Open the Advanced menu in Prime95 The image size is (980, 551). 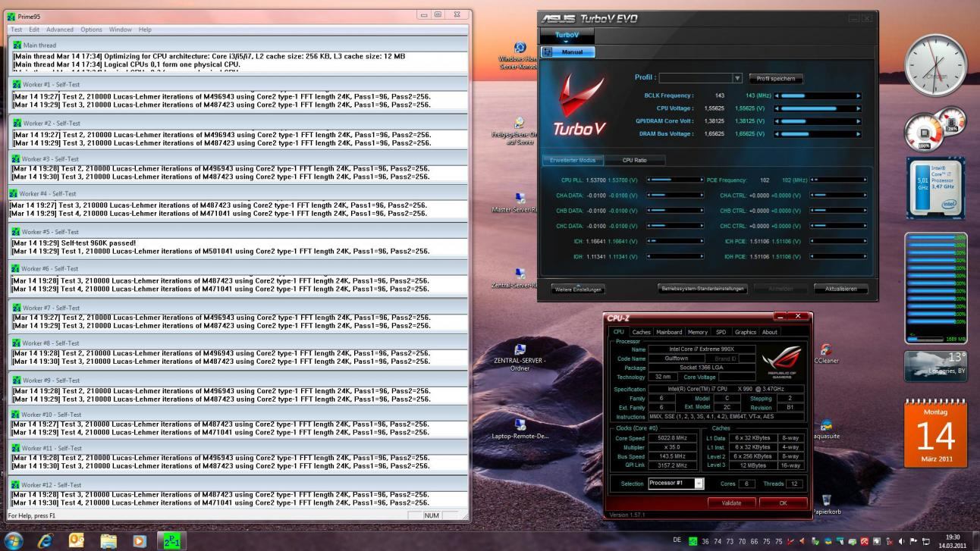pyautogui.click(x=60, y=30)
